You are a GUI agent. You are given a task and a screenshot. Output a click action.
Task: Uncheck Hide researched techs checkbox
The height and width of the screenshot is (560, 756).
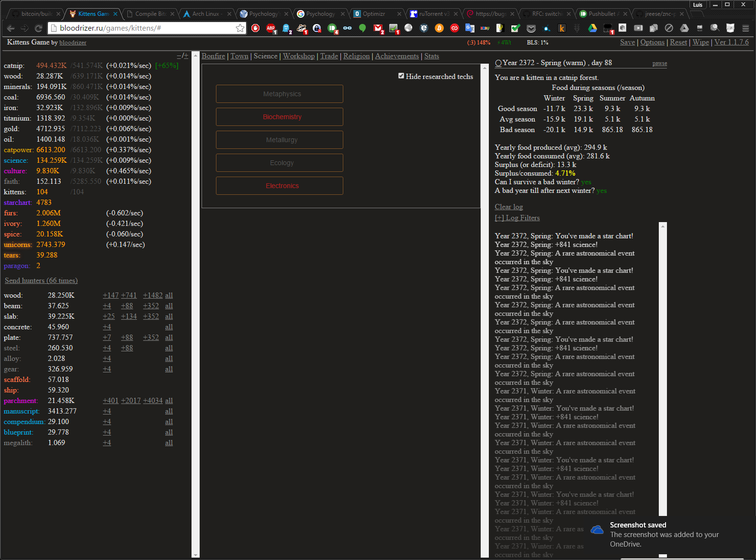[x=401, y=76]
